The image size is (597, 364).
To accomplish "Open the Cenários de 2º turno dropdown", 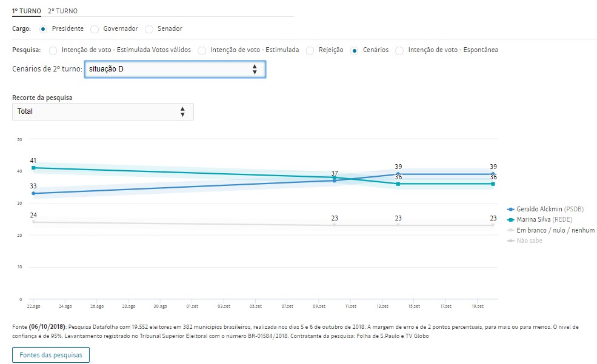I will pos(175,69).
